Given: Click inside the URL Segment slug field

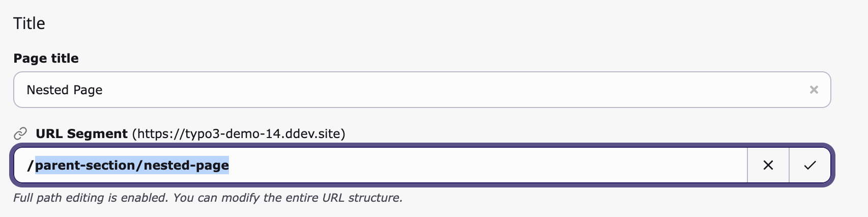Looking at the screenshot, I should coord(458,165).
